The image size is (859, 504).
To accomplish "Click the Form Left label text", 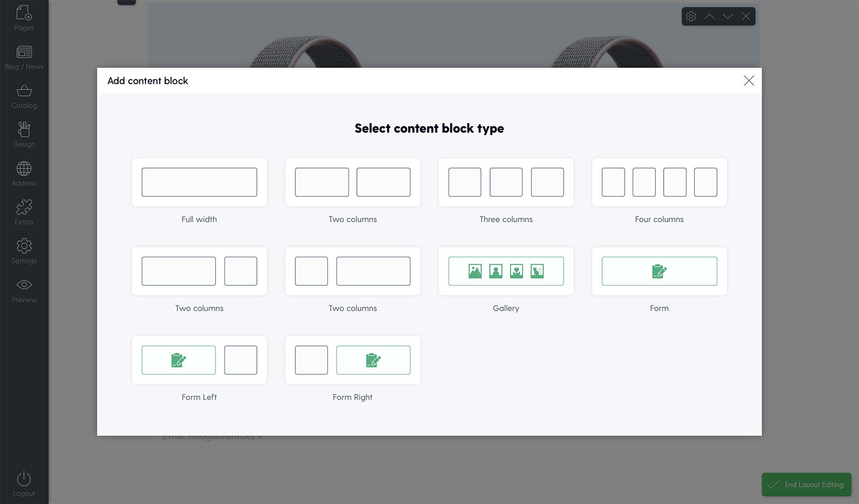I will pyautogui.click(x=199, y=397).
